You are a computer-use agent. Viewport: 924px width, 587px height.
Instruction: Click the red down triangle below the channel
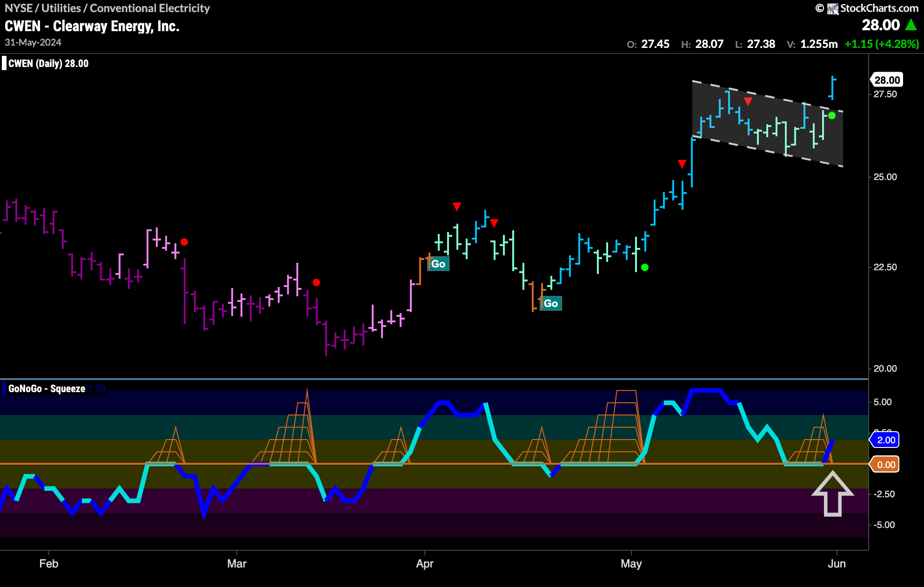[x=682, y=164]
